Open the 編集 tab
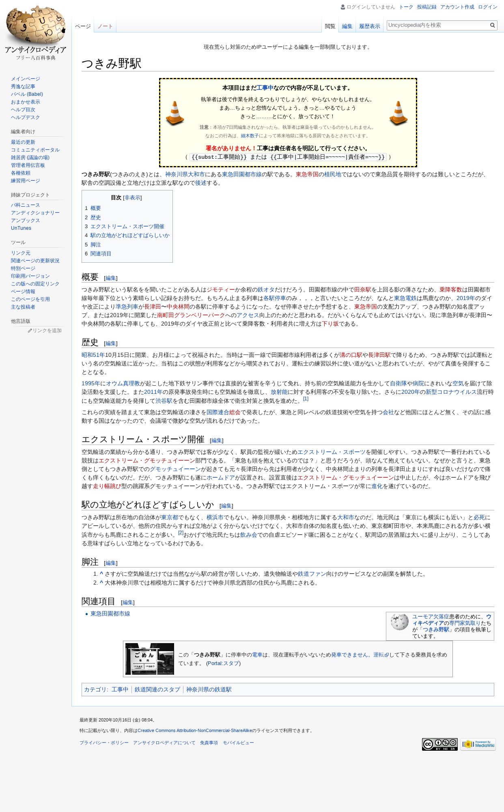This screenshot has width=504, height=812. 347,26
